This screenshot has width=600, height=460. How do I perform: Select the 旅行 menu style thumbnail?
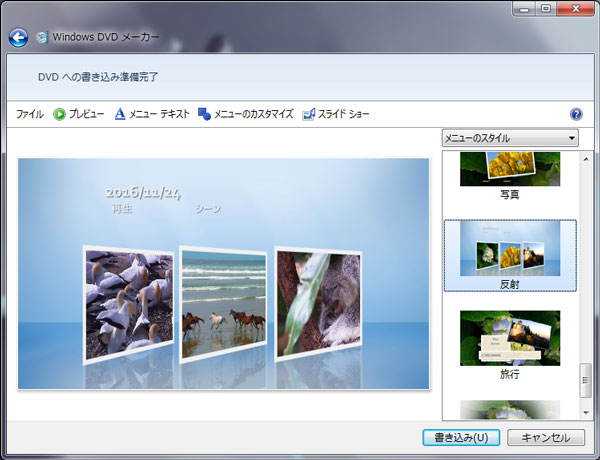(x=510, y=338)
